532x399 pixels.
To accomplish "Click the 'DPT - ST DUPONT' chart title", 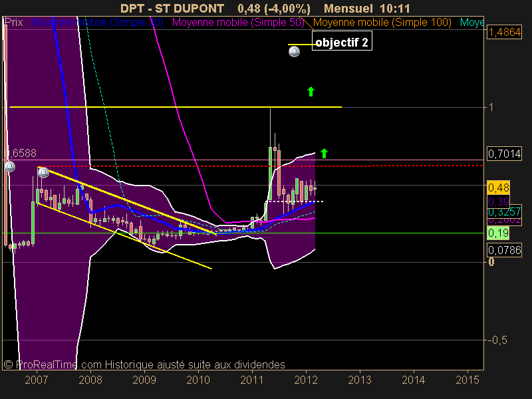I will click(x=172, y=8).
